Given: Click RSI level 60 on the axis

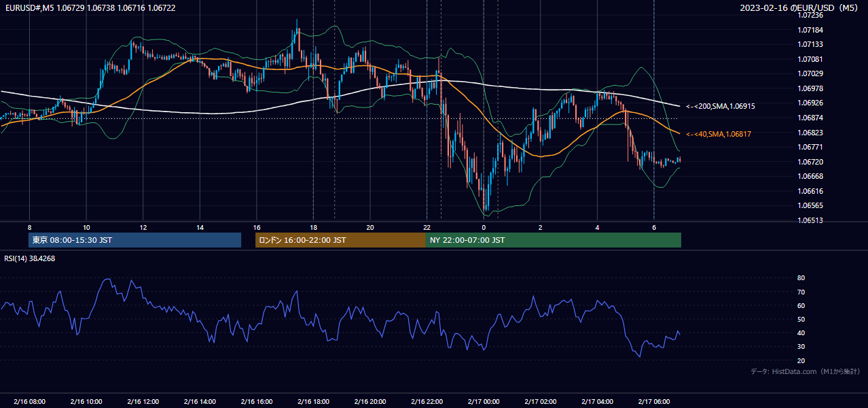Looking at the screenshot, I should tap(801, 305).
